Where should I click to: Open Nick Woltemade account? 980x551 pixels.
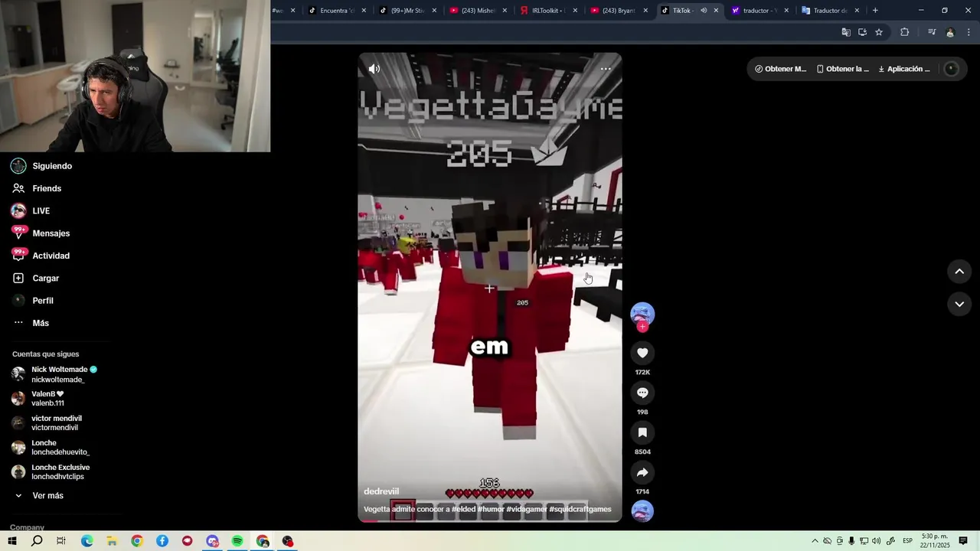[x=58, y=374]
